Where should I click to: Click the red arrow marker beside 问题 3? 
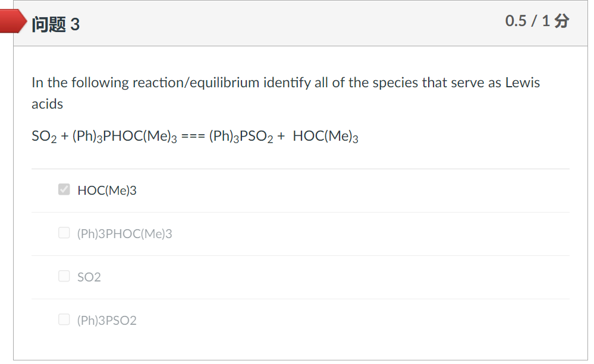coord(14,23)
